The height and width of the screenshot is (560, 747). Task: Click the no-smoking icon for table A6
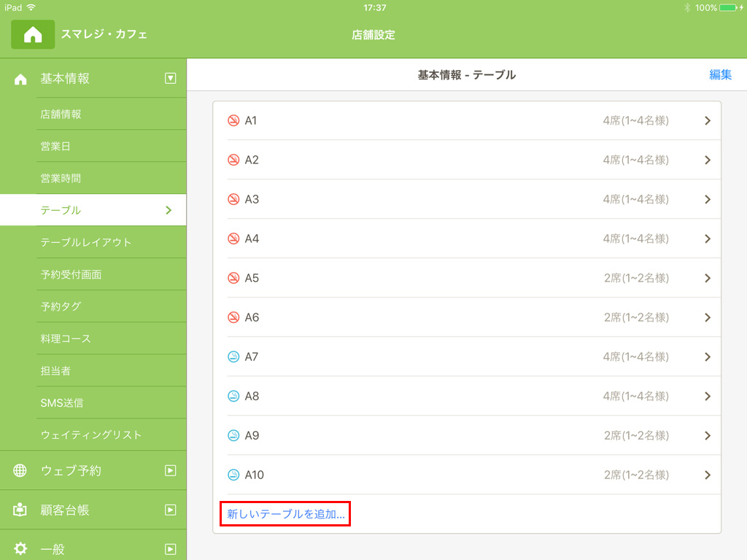click(233, 317)
